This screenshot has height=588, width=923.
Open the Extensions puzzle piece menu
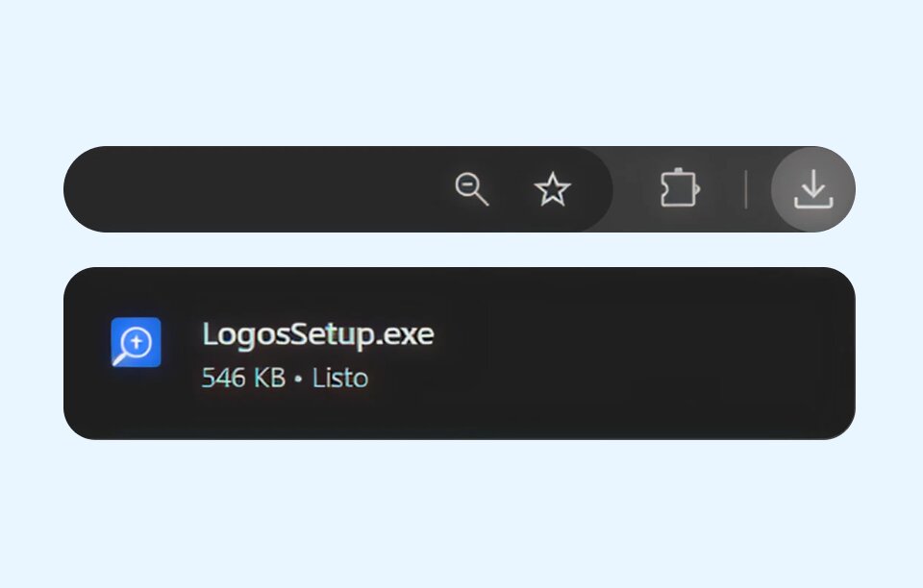click(x=680, y=188)
